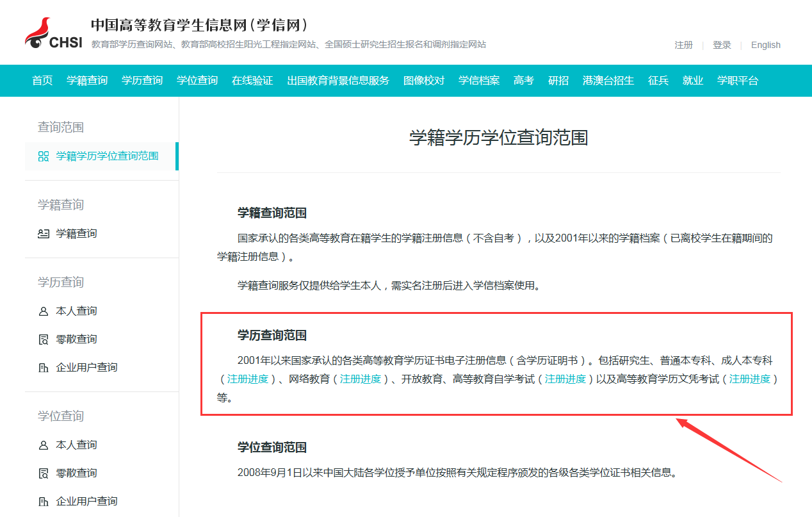Click person icon under 学历查询 本人查询

pos(44,311)
